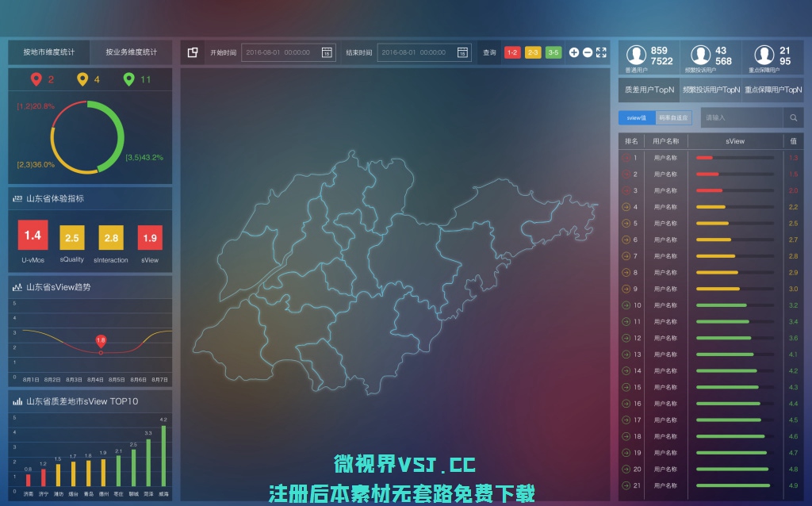
Task: Toggle the sview值 option
Action: tap(637, 118)
